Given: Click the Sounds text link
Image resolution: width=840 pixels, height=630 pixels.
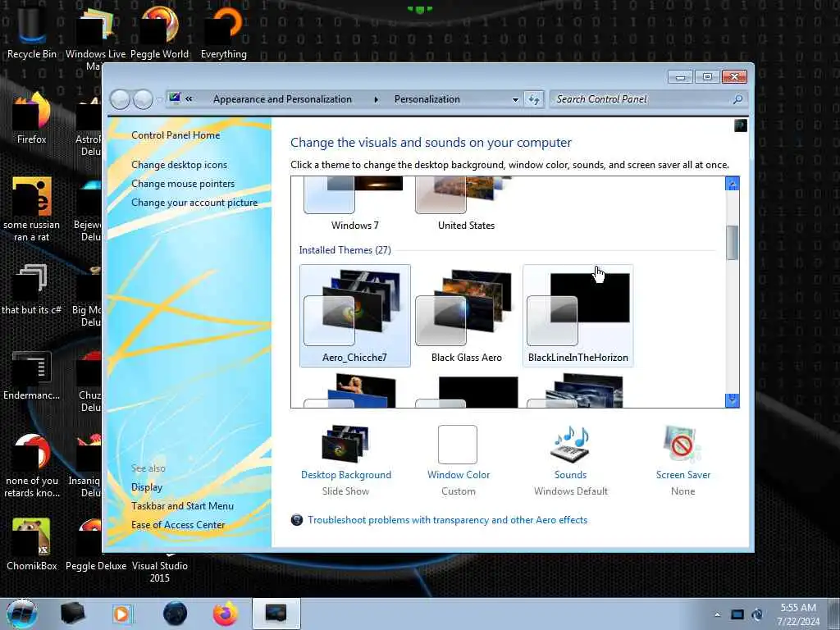Looking at the screenshot, I should (571, 475).
